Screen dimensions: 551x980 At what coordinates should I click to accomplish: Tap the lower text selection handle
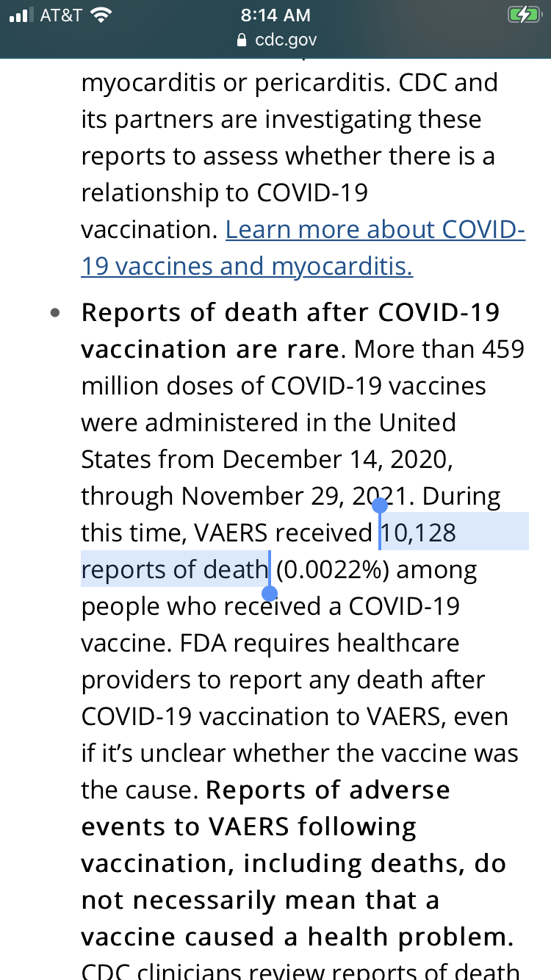[270, 592]
